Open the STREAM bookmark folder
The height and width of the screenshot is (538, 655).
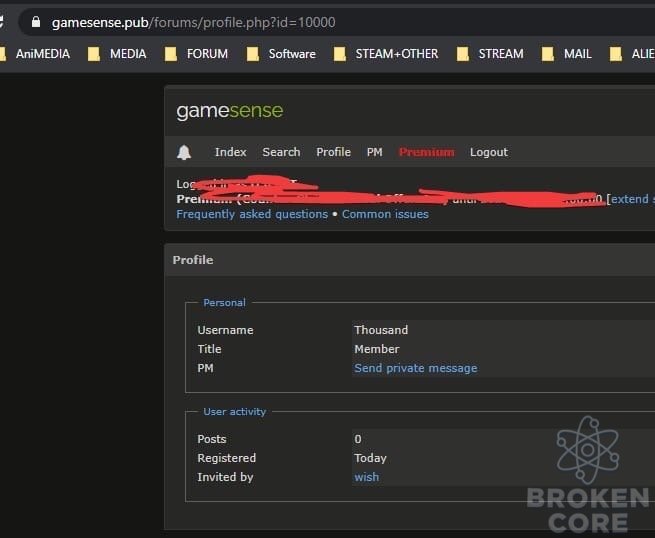tap(490, 54)
